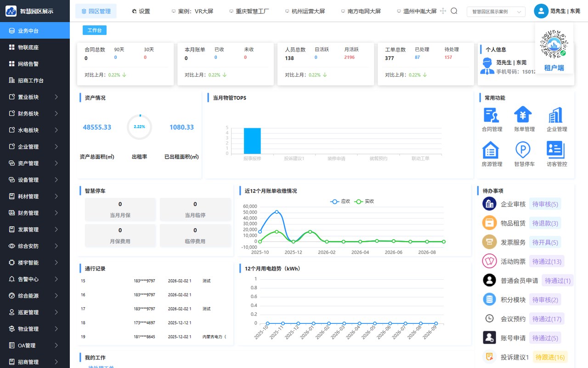Open the 合同管理 shortcut icon
Viewport: 588px width, 368px height.
(492, 115)
